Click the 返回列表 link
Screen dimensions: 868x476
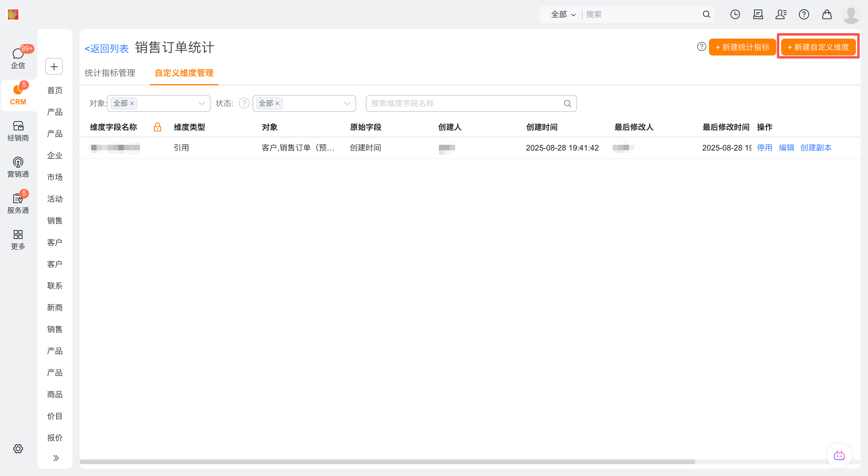click(x=107, y=49)
